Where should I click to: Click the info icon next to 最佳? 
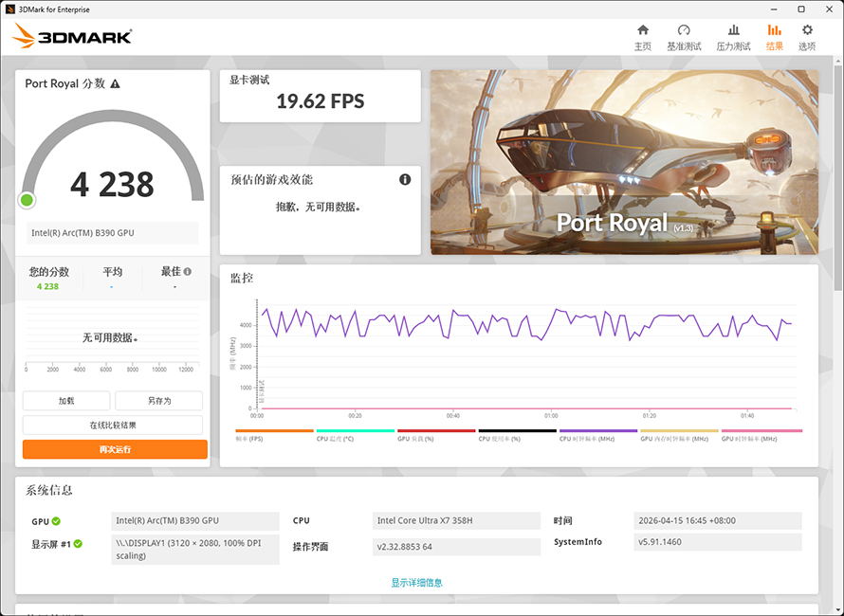pos(188,272)
